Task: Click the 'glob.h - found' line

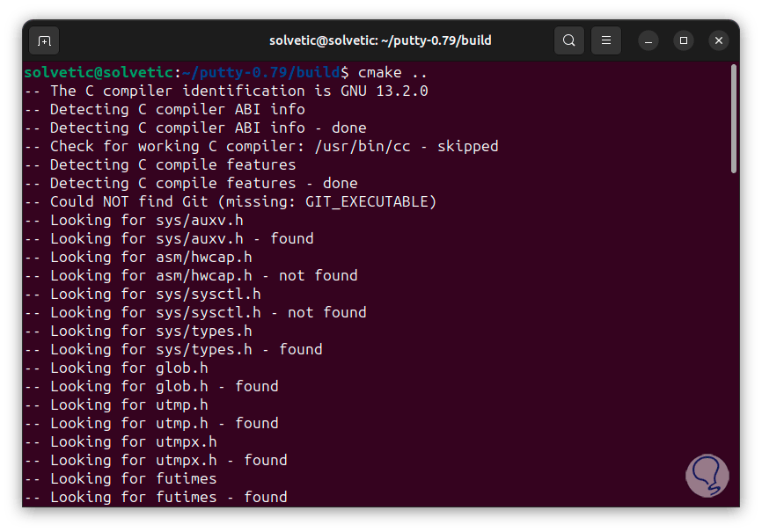Action: (150, 386)
